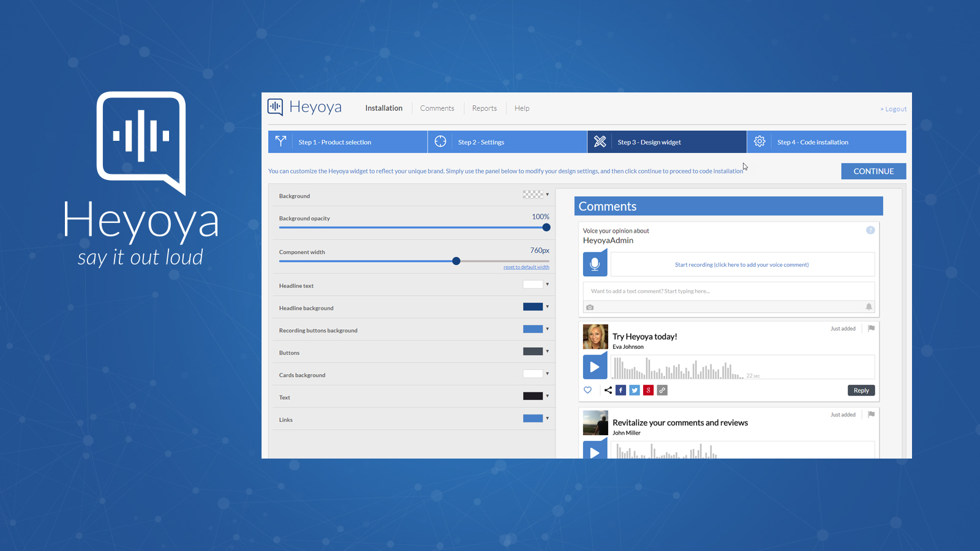Click the Step 2 crosshair icon
Viewport: 980px width, 551px height.
click(440, 141)
